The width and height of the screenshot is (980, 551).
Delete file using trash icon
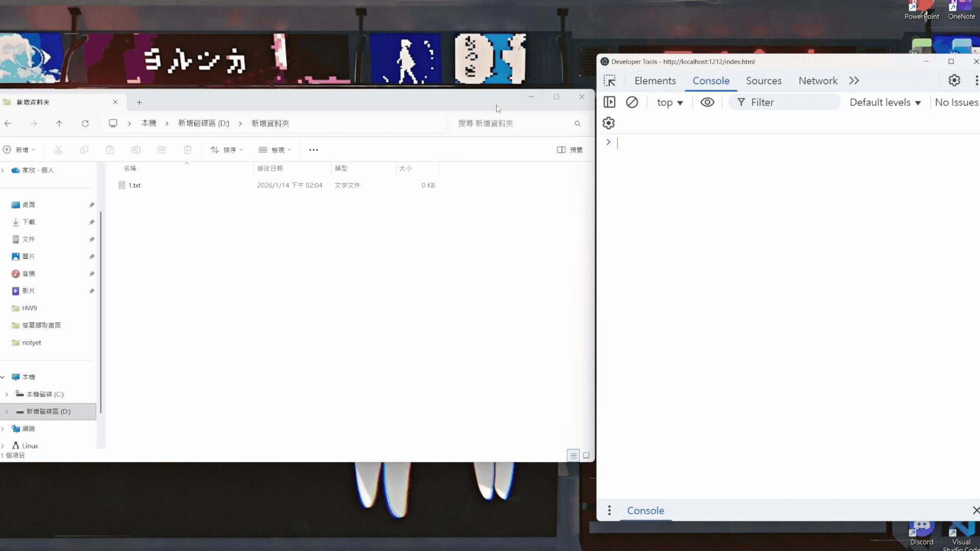[x=187, y=149]
